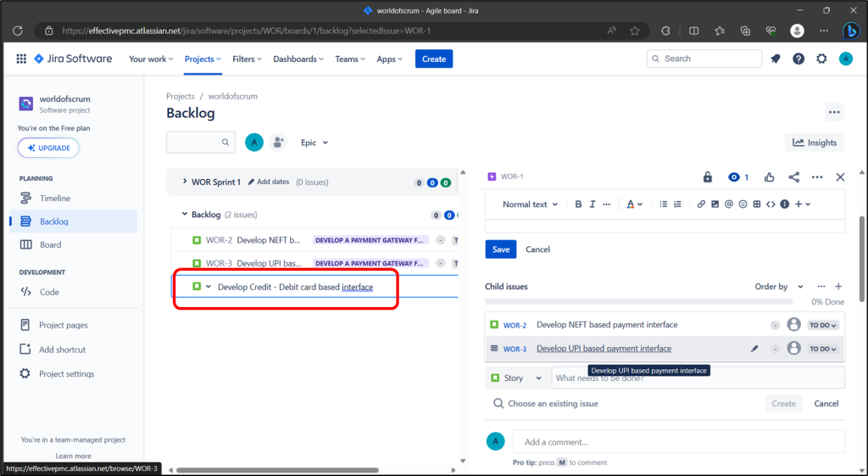The width and height of the screenshot is (868, 476).
Task: Go to Timeline in the sidebar
Action: pyautogui.click(x=73, y=198)
